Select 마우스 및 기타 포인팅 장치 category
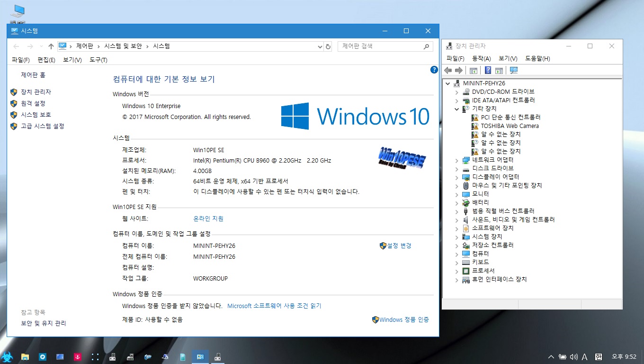Viewport: 644px width, 364px height. (x=507, y=186)
